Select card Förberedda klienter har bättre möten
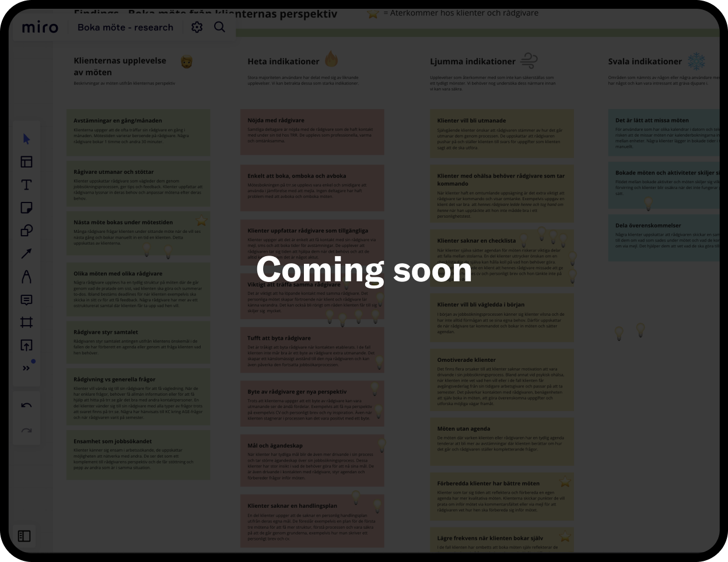The height and width of the screenshot is (562, 728). click(502, 497)
